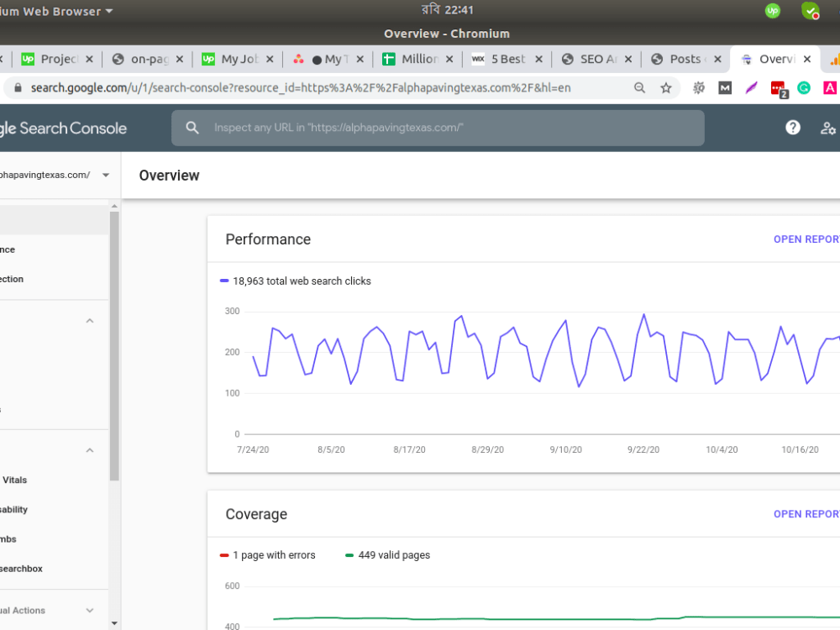Open Search Console help
This screenshot has height=630, width=840.
click(792, 128)
